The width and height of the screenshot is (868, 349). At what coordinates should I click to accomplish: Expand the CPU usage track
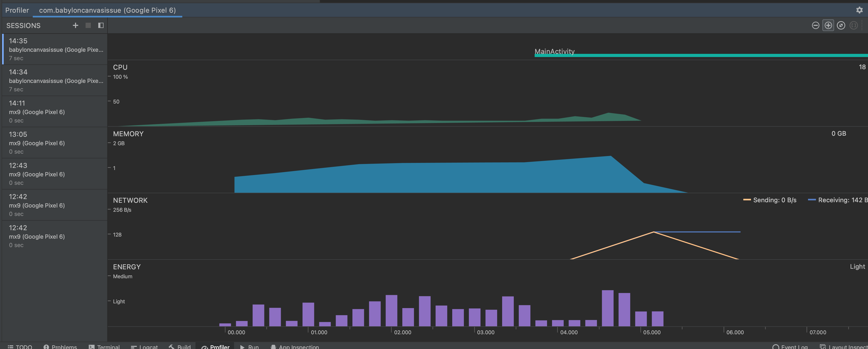point(120,67)
